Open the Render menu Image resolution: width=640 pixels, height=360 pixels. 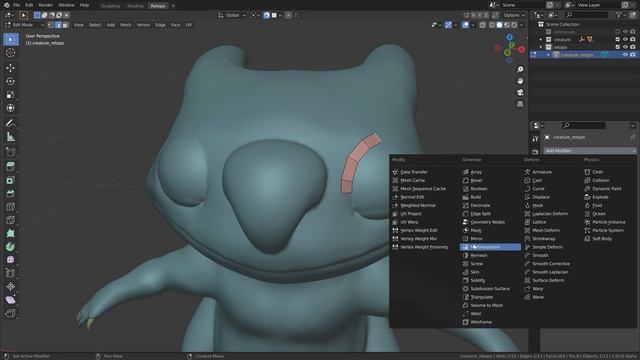pyautogui.click(x=46, y=5)
